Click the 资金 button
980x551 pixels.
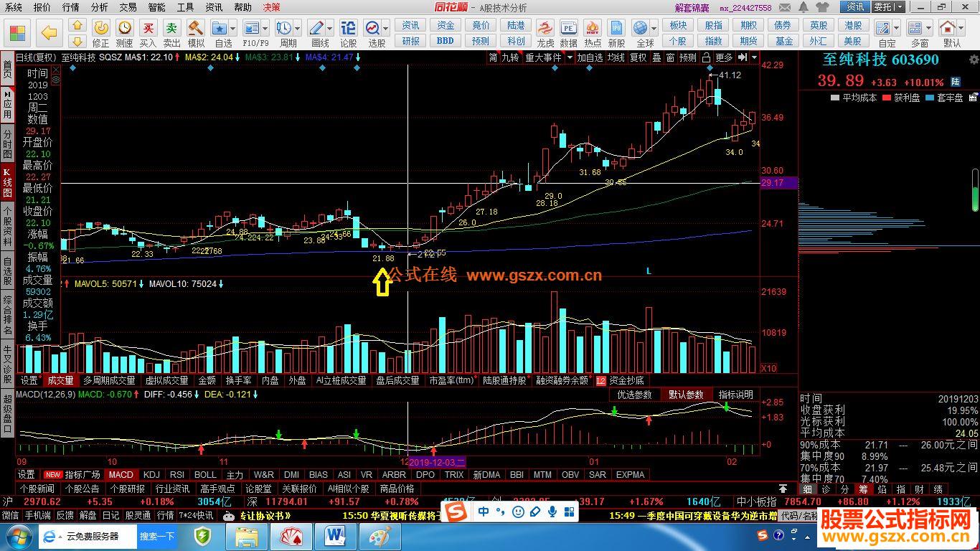coord(446,25)
